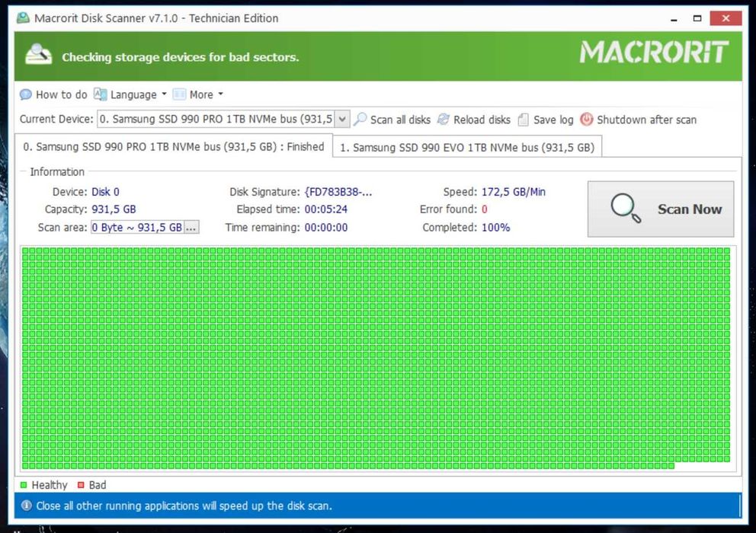Switch to Samsung SSD 990 PRO tab

(x=174, y=146)
